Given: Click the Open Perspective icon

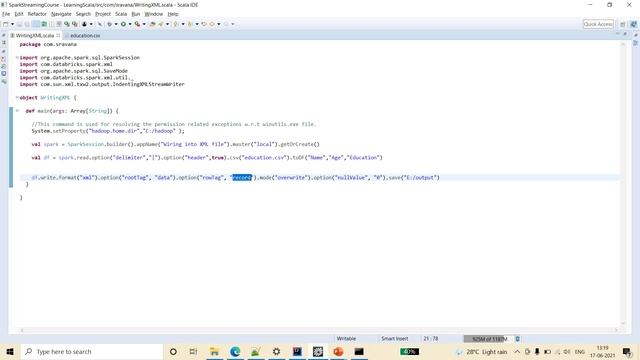Looking at the screenshot, I should (x=622, y=24).
